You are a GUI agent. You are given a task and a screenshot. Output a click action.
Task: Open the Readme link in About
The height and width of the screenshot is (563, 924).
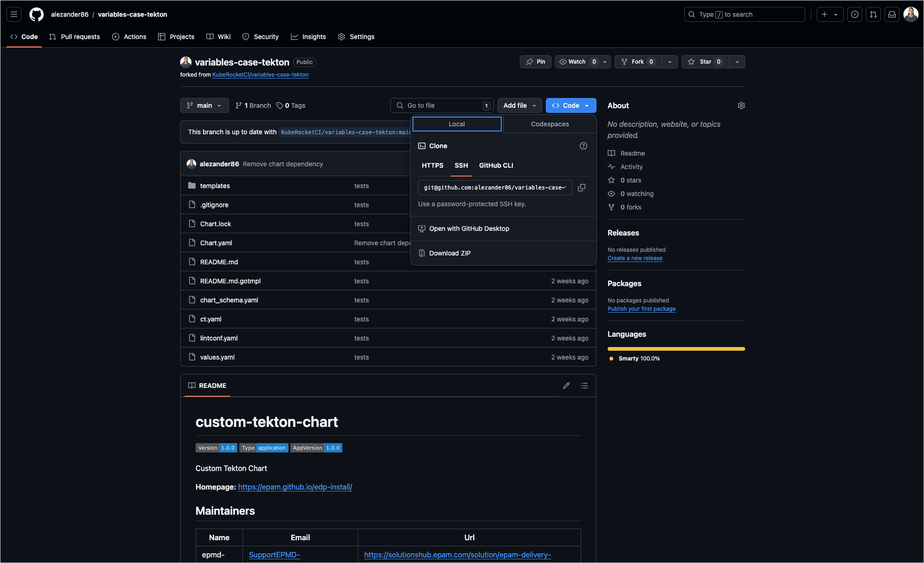632,153
